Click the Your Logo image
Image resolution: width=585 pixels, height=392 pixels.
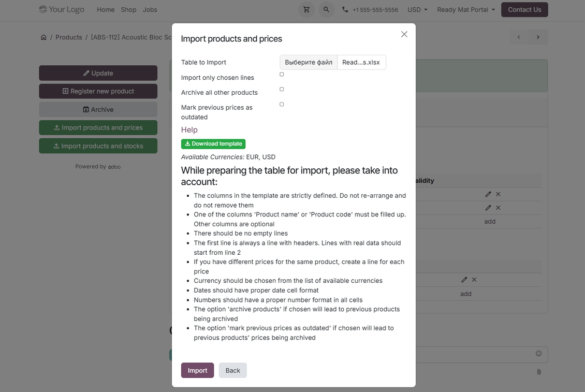pos(62,9)
